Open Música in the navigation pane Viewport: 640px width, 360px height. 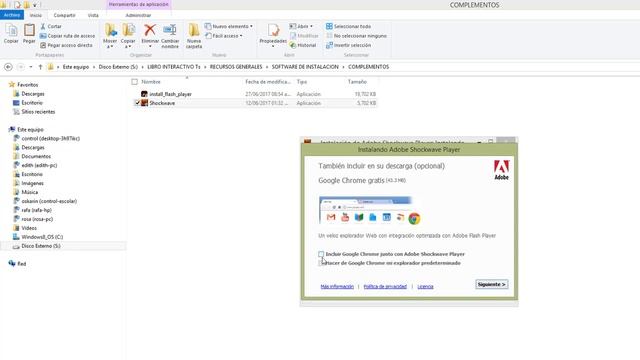pos(29,192)
